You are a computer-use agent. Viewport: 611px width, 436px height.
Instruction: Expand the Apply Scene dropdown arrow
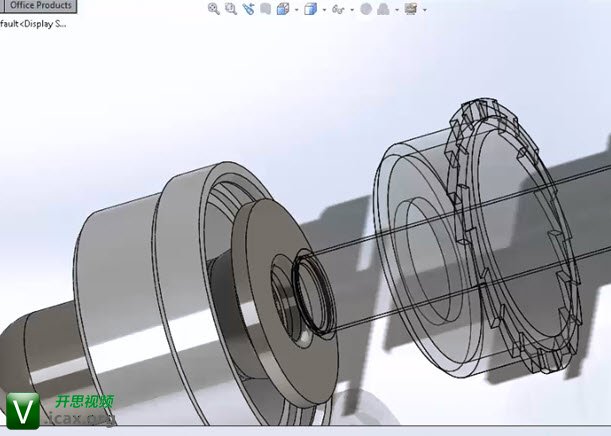click(x=396, y=10)
